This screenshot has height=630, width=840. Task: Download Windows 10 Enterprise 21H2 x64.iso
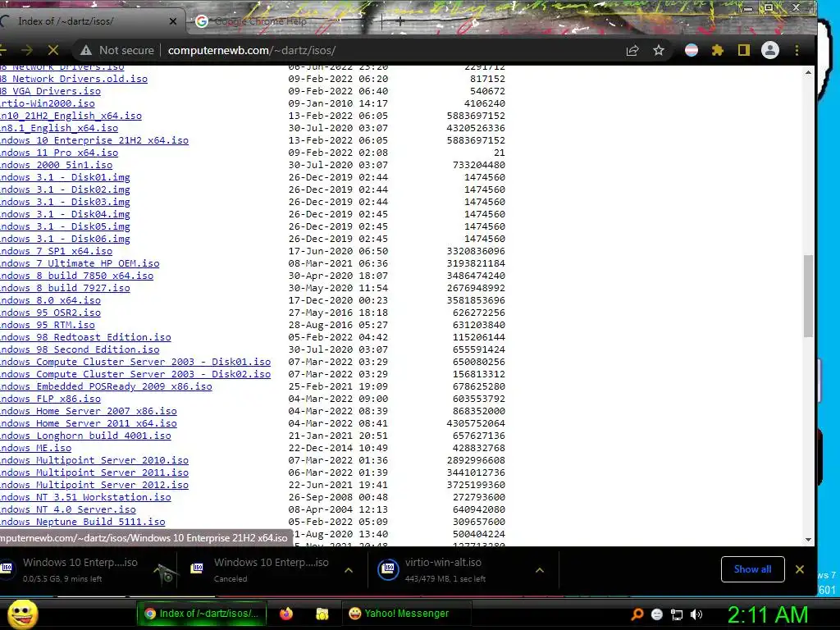(94, 140)
